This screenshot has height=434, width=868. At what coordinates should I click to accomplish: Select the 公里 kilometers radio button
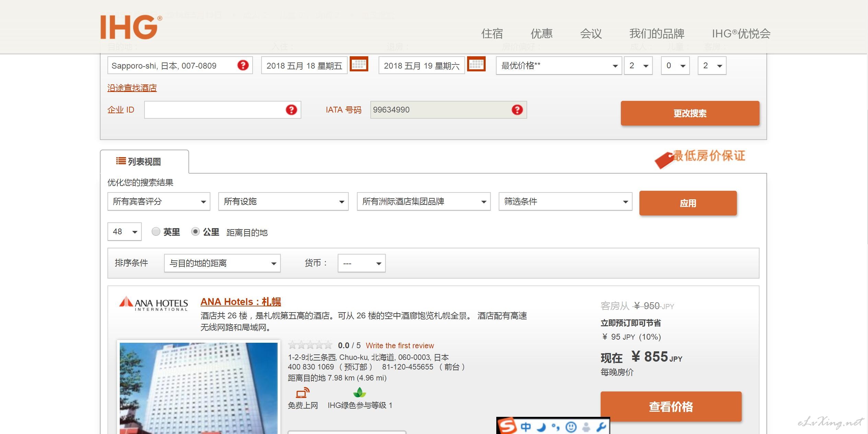(x=195, y=232)
